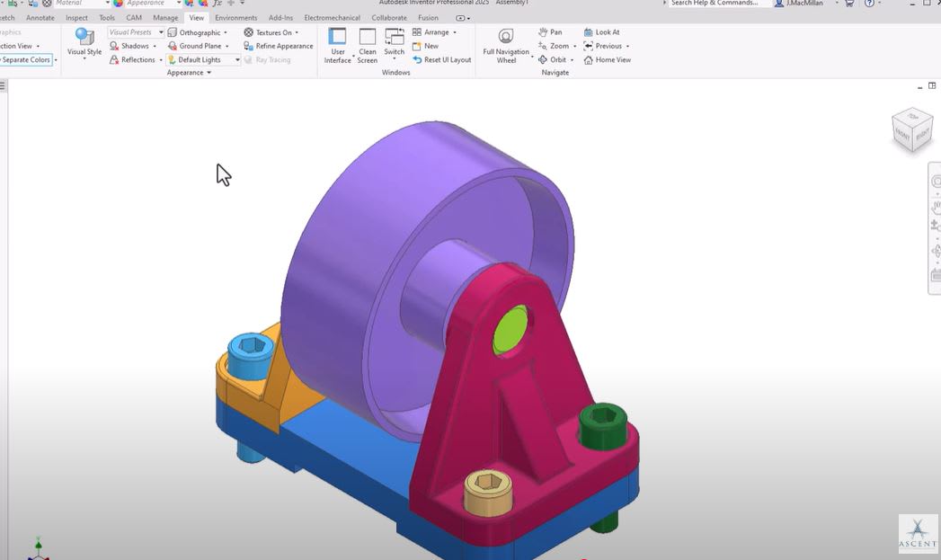Switch to the Annotate tab

click(40, 18)
